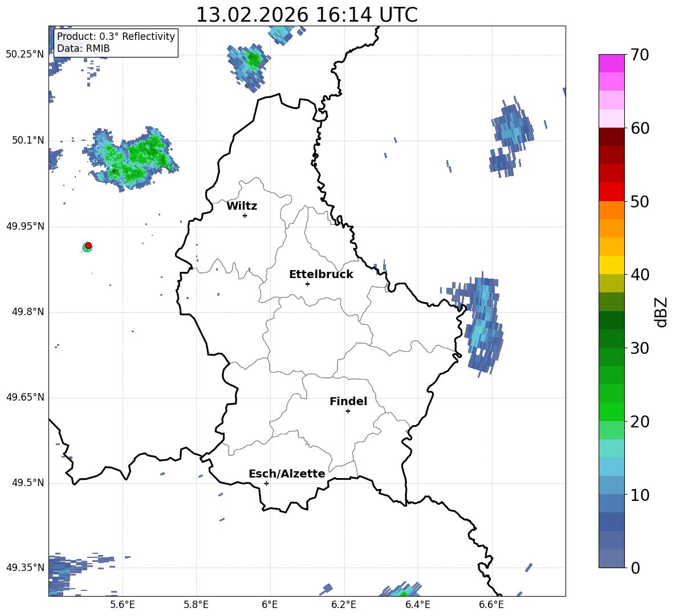Screen dimensions: 675x616
Task: Click the dBZ colorbar axis label
Action: tap(661, 312)
